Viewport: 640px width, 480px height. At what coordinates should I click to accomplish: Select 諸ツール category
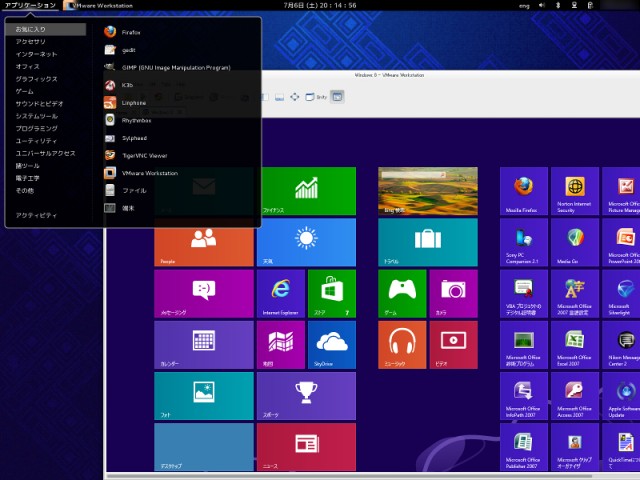pos(27,166)
